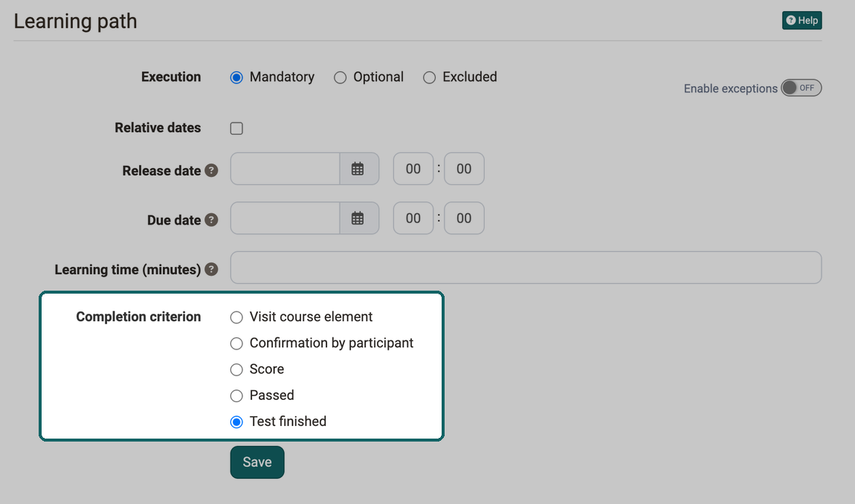This screenshot has height=504, width=855.
Task: Focus the Release date text field
Action: 285,169
